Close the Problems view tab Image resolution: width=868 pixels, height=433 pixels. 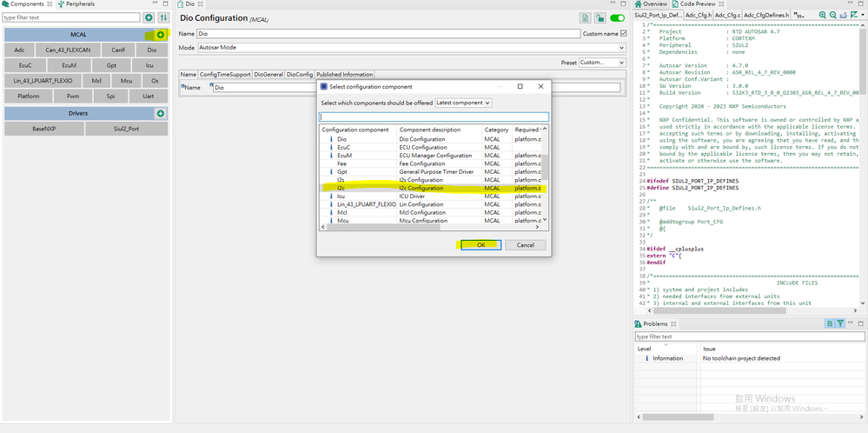pyautogui.click(x=673, y=324)
